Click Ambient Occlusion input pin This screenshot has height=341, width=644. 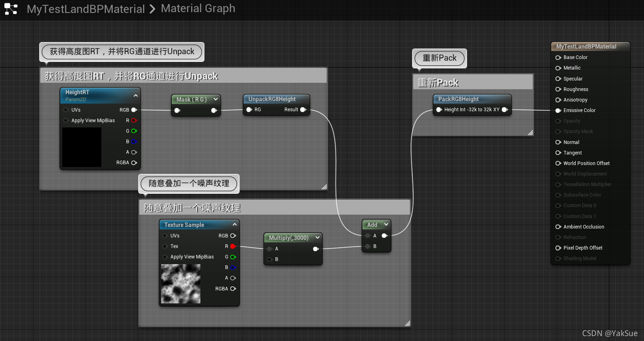(558, 227)
